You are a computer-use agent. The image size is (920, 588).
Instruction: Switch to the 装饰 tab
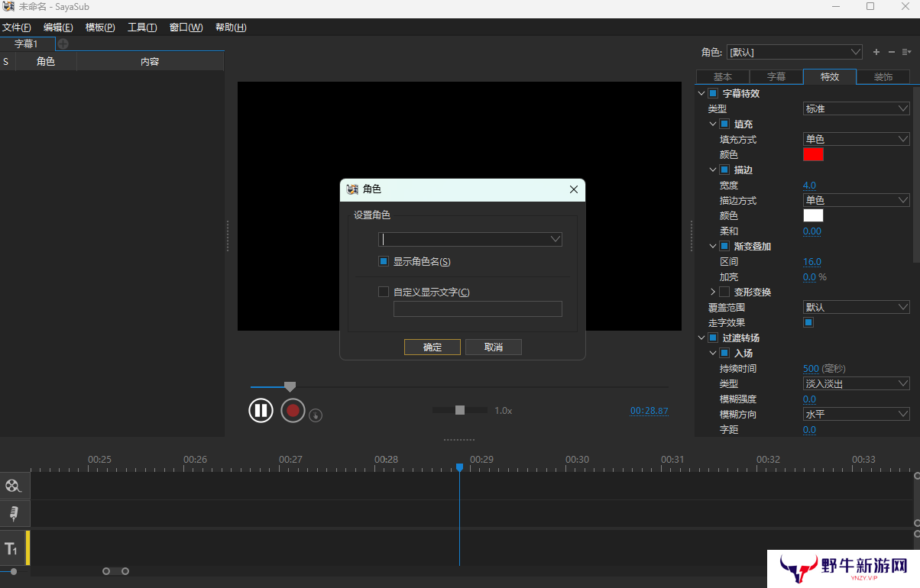pyautogui.click(x=883, y=77)
